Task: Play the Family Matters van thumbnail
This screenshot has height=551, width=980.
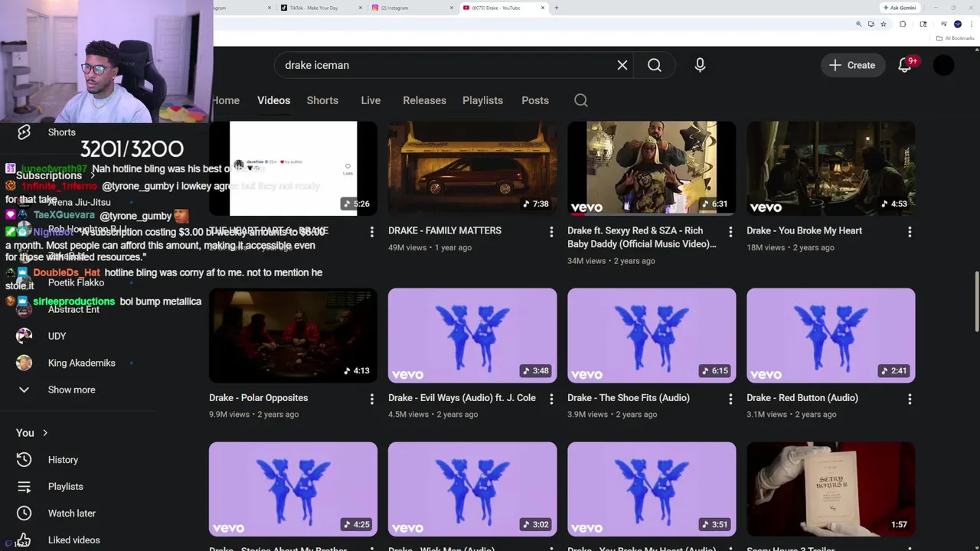Action: point(472,168)
